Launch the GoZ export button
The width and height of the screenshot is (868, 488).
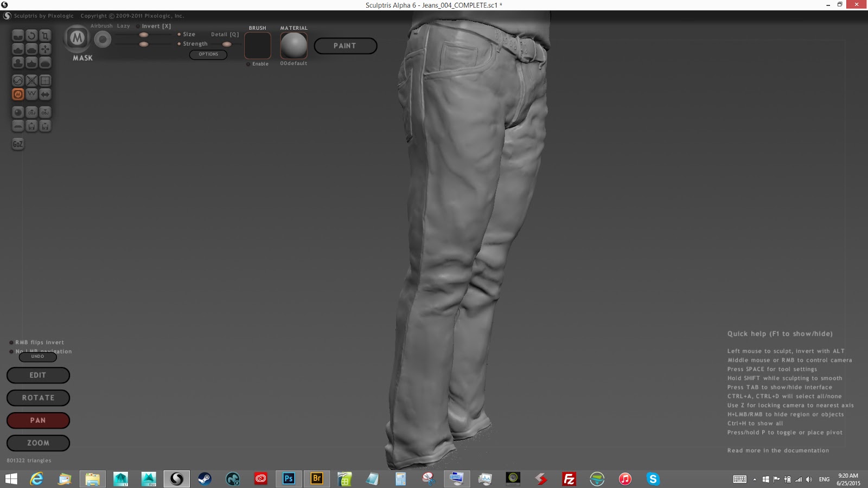(18, 144)
